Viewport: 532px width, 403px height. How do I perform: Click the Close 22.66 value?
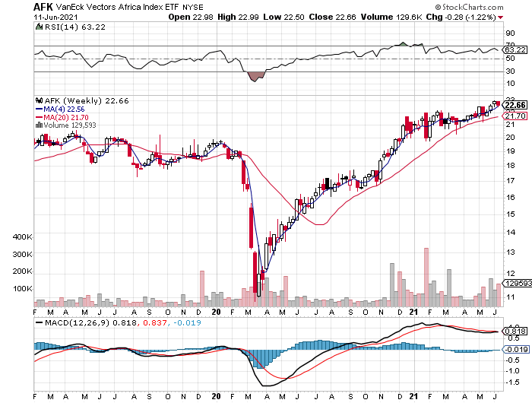click(x=332, y=17)
